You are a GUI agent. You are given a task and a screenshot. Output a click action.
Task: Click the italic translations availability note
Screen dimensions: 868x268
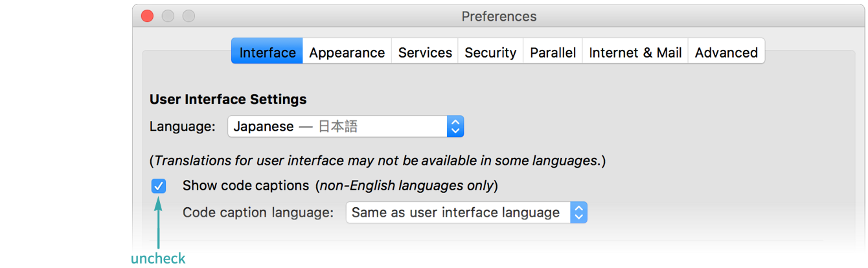coord(377,160)
